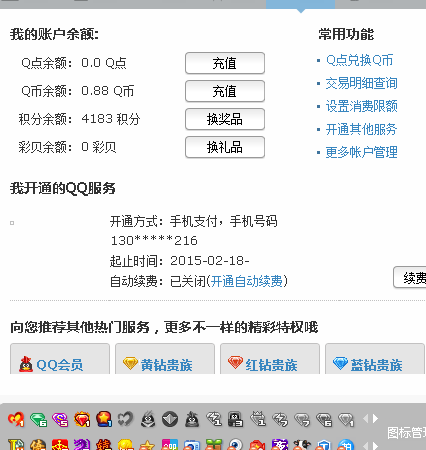Select the 蓝钻贵族 service tab

[375, 359]
